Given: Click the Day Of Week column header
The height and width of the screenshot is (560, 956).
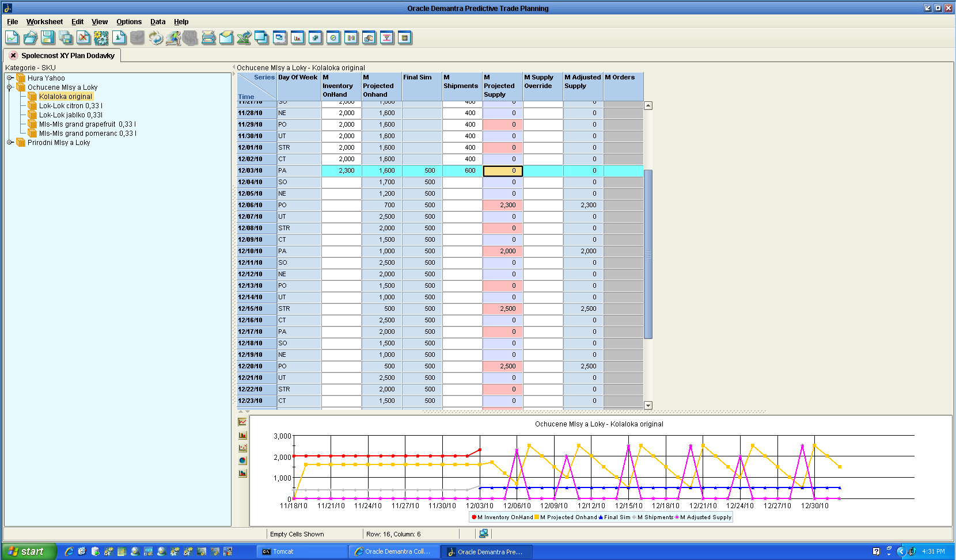Looking at the screenshot, I should (x=299, y=86).
